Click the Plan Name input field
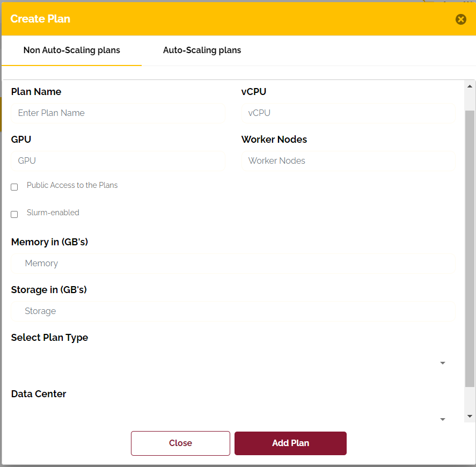 [118, 113]
